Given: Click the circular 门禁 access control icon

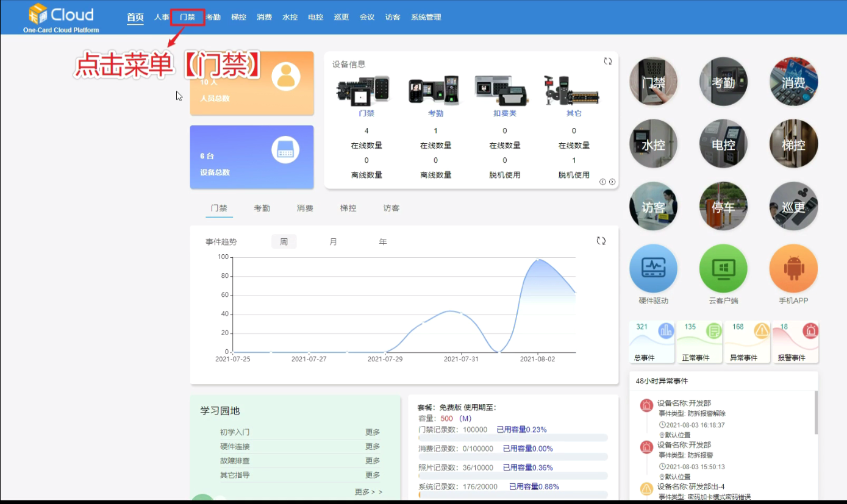Looking at the screenshot, I should tap(653, 82).
